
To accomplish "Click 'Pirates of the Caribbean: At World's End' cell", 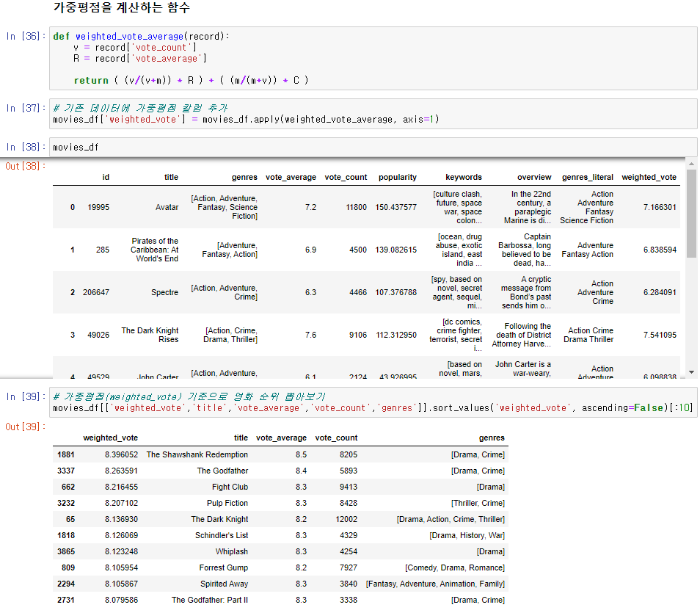I will tap(155, 250).
